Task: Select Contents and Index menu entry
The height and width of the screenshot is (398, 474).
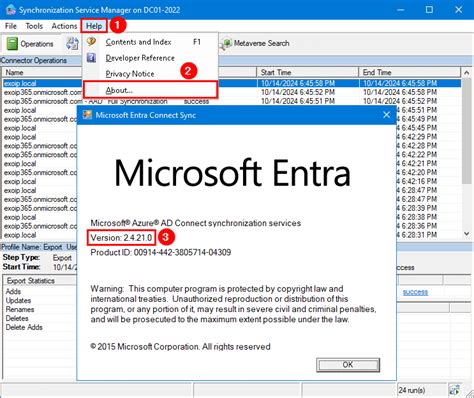Action: pos(150,42)
